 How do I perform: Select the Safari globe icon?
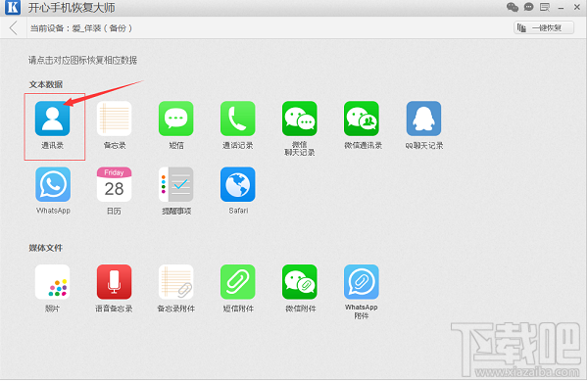pyautogui.click(x=238, y=184)
